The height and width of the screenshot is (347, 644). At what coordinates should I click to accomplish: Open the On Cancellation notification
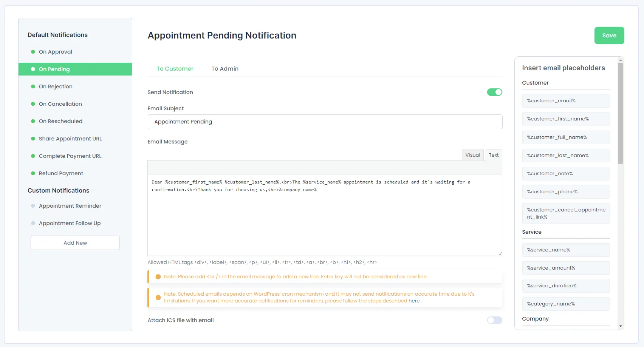60,104
